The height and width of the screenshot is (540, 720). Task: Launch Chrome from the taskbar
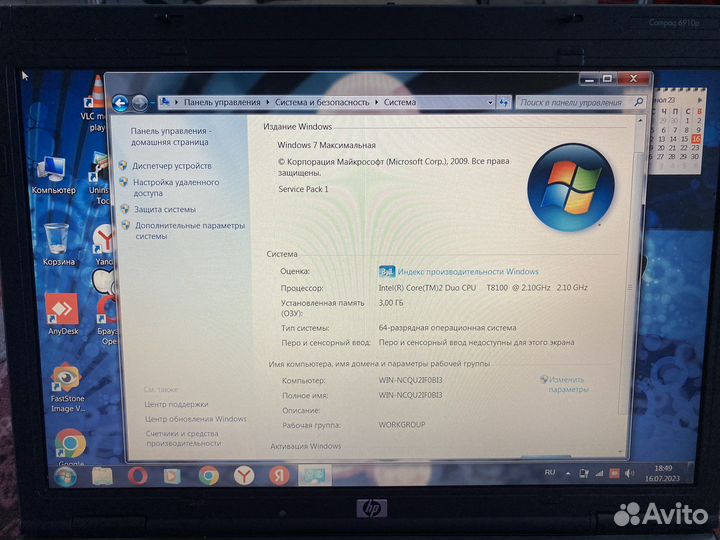(x=208, y=476)
